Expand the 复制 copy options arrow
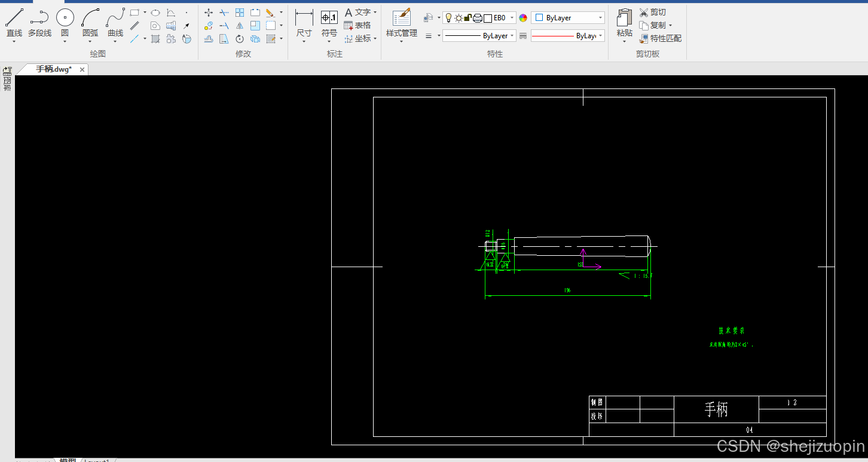Viewport: 868px width, 462px height. (x=670, y=26)
